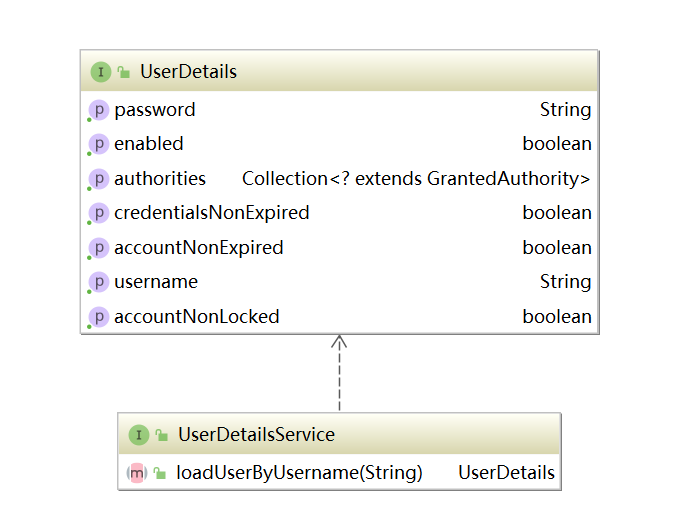Select the UserDetailsService class title

point(256,434)
